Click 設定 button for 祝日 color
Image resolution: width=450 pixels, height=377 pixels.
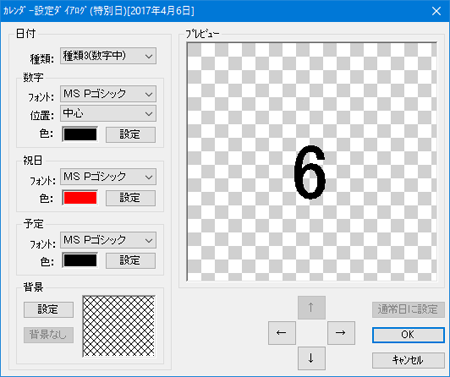(131, 198)
